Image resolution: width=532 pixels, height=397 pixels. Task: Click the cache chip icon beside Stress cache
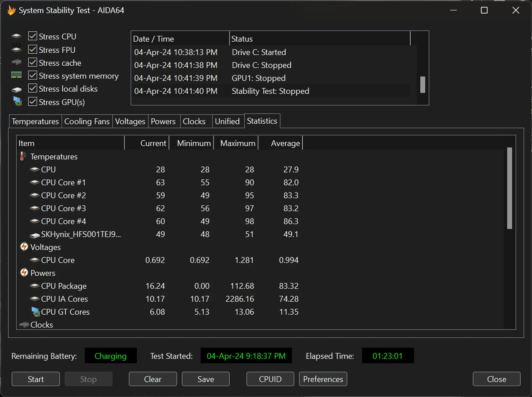coord(16,62)
